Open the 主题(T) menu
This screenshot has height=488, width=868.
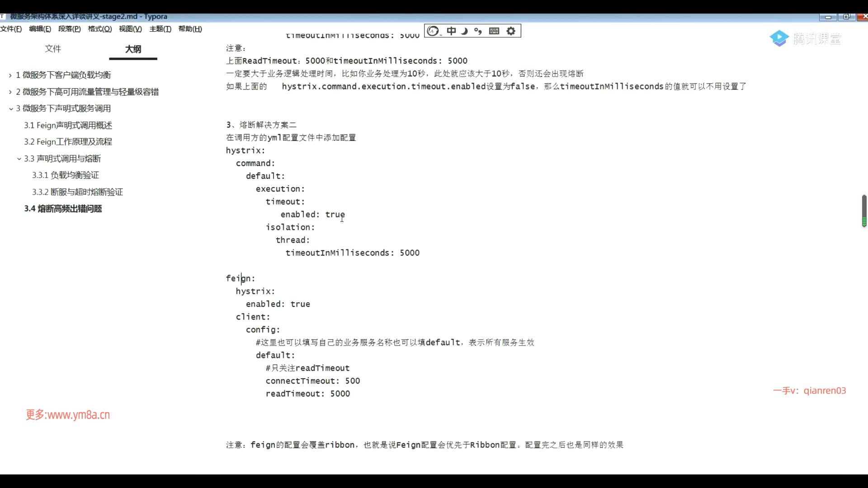coord(160,29)
